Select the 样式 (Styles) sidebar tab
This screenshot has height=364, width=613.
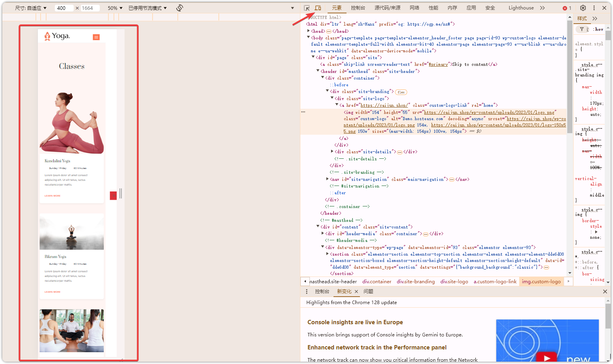(582, 19)
